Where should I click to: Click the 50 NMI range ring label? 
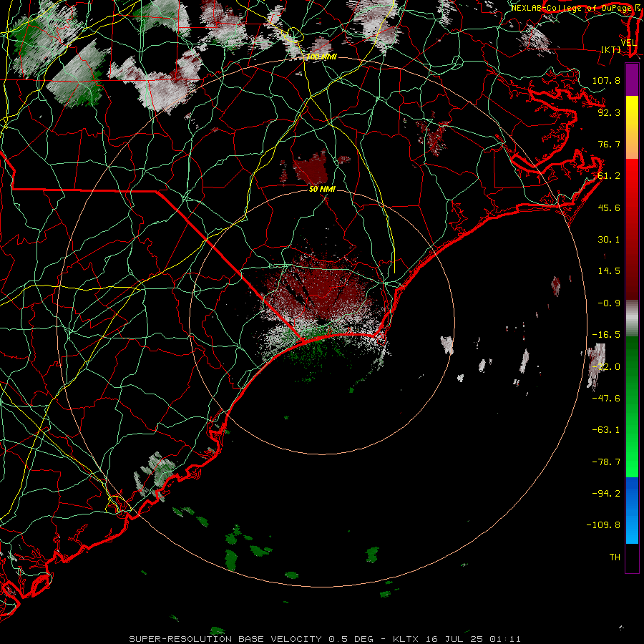(x=323, y=189)
